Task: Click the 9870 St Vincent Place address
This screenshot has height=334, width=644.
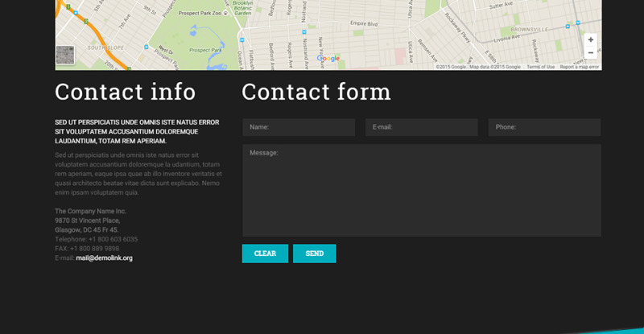Action: coord(88,221)
